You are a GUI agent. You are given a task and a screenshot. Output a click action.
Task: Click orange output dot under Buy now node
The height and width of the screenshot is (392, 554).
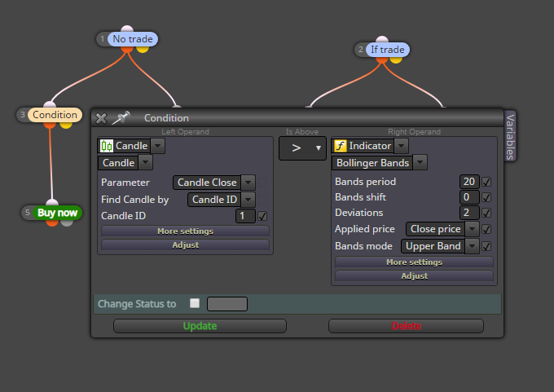(x=52, y=222)
